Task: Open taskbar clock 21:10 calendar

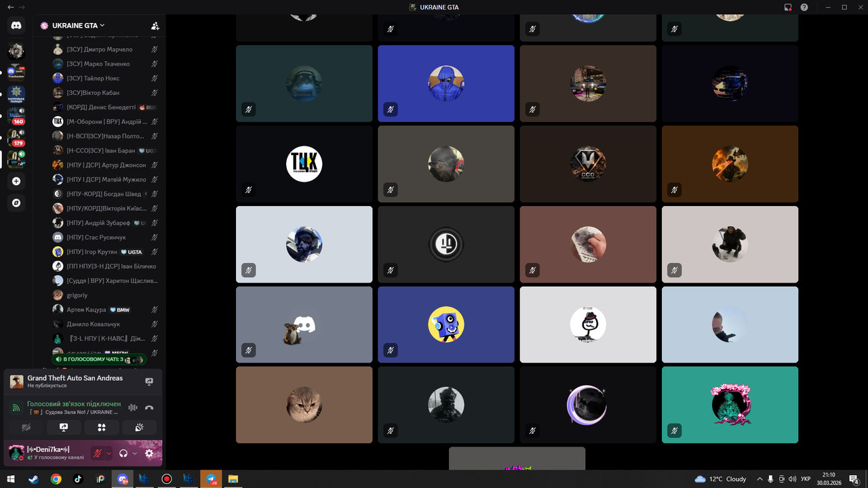Action: point(828,479)
